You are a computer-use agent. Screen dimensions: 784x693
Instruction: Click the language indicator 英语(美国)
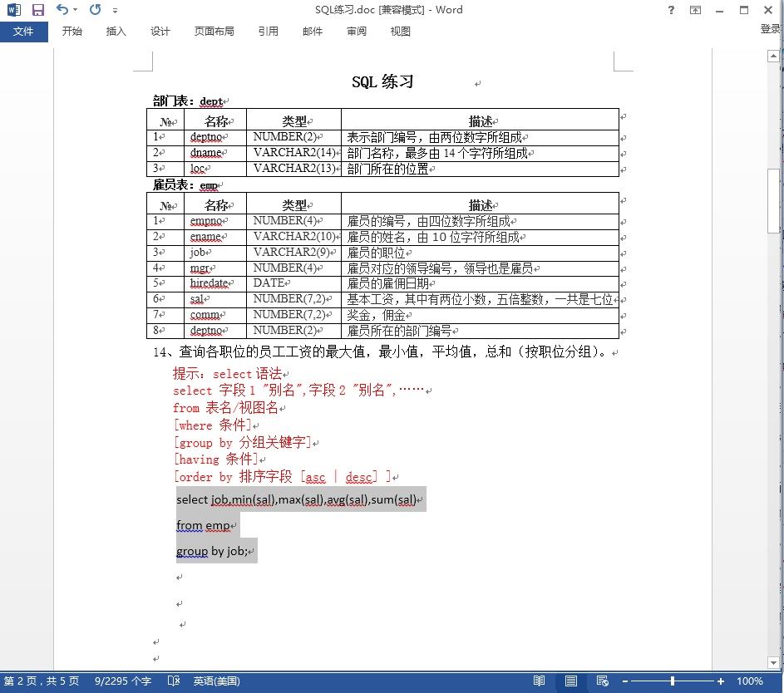tap(216, 681)
